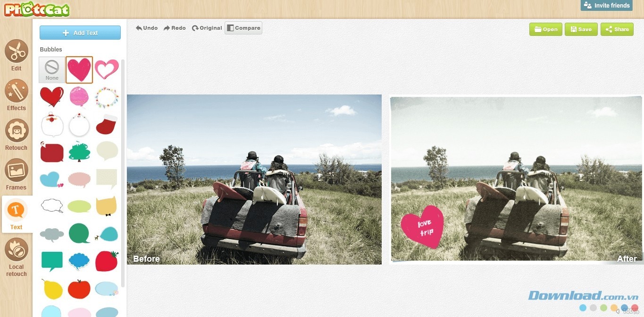Select the red strawberry bubble
644x317 pixels.
tap(107, 261)
